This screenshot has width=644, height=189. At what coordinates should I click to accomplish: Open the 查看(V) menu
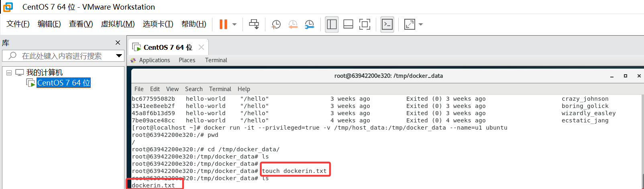[x=81, y=24]
